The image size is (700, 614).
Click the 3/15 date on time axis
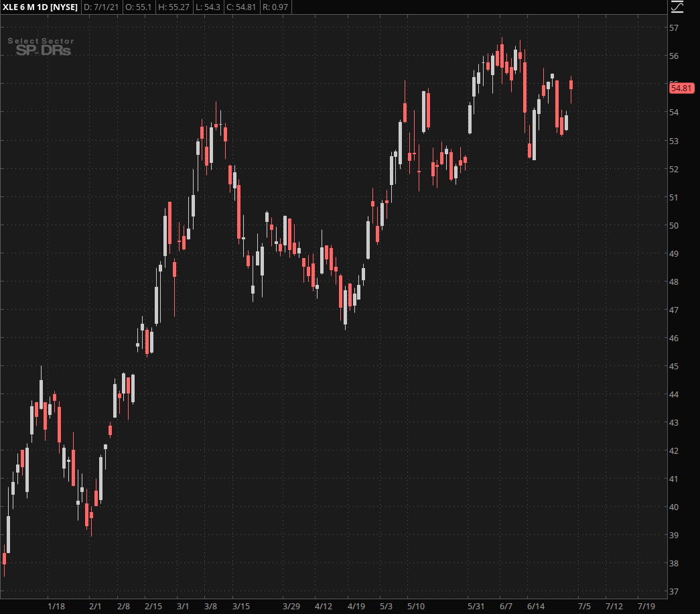pyautogui.click(x=241, y=607)
